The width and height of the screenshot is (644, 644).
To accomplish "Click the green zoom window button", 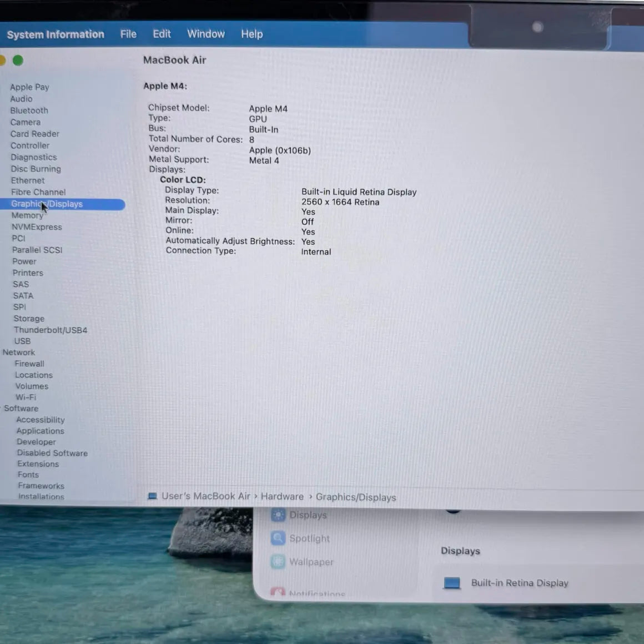I will click(x=18, y=61).
